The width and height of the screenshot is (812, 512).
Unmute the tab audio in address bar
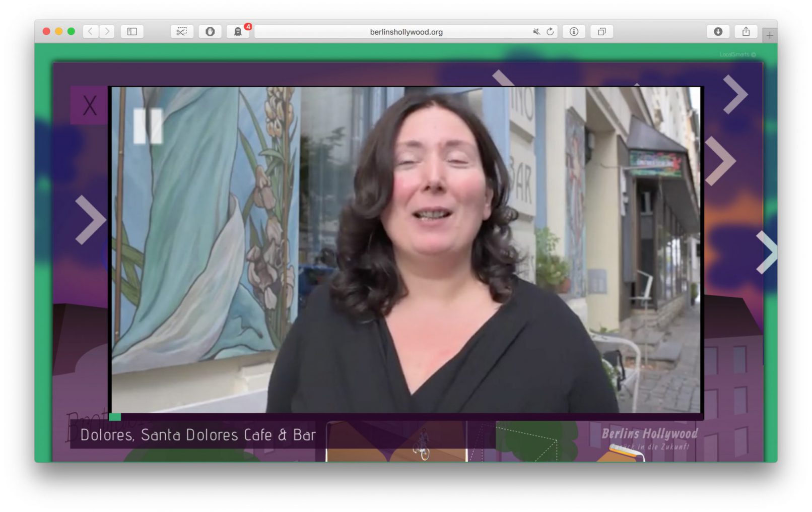point(536,32)
